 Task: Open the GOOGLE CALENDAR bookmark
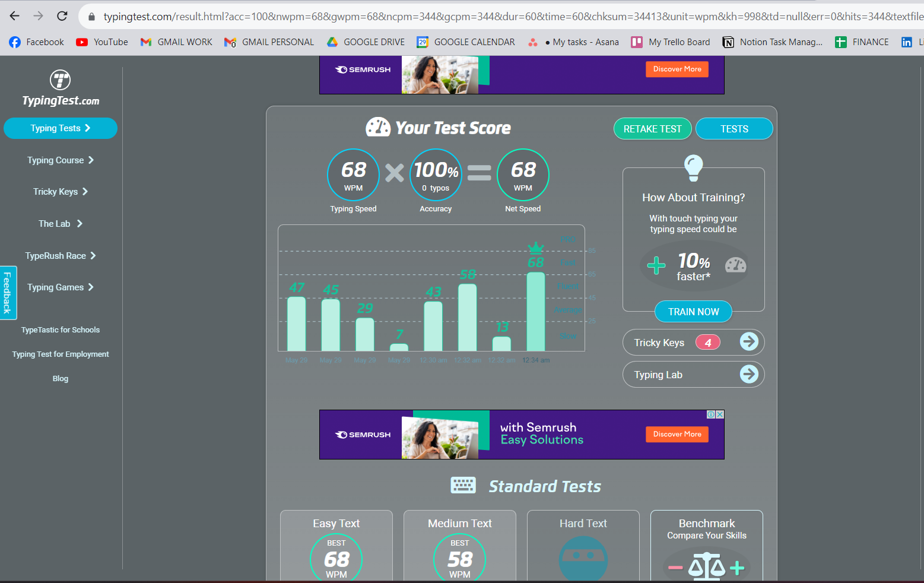[x=466, y=42]
